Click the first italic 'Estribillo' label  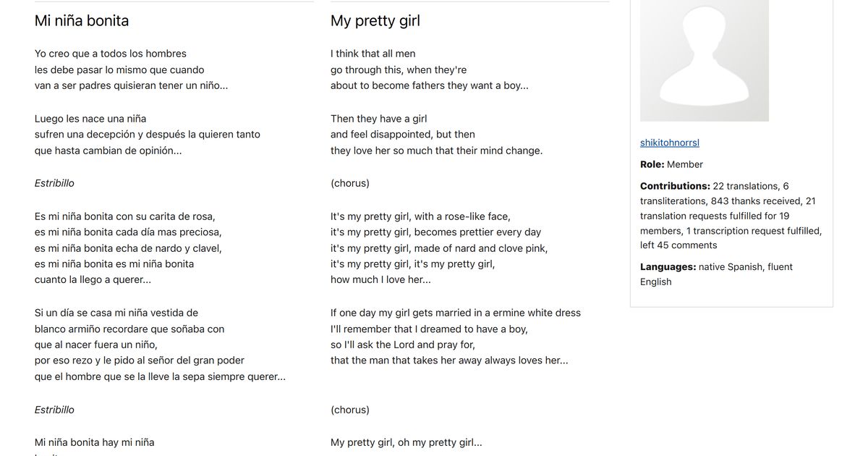[x=54, y=183]
